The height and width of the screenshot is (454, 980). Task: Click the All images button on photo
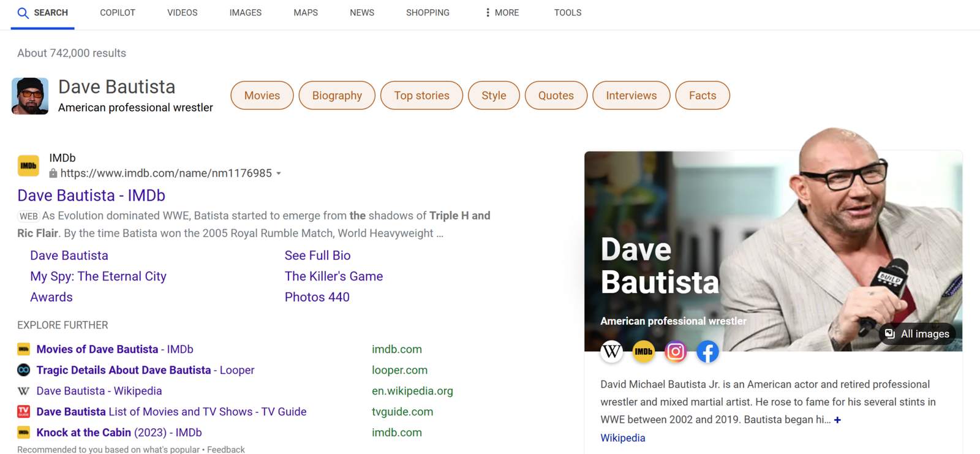coord(917,334)
